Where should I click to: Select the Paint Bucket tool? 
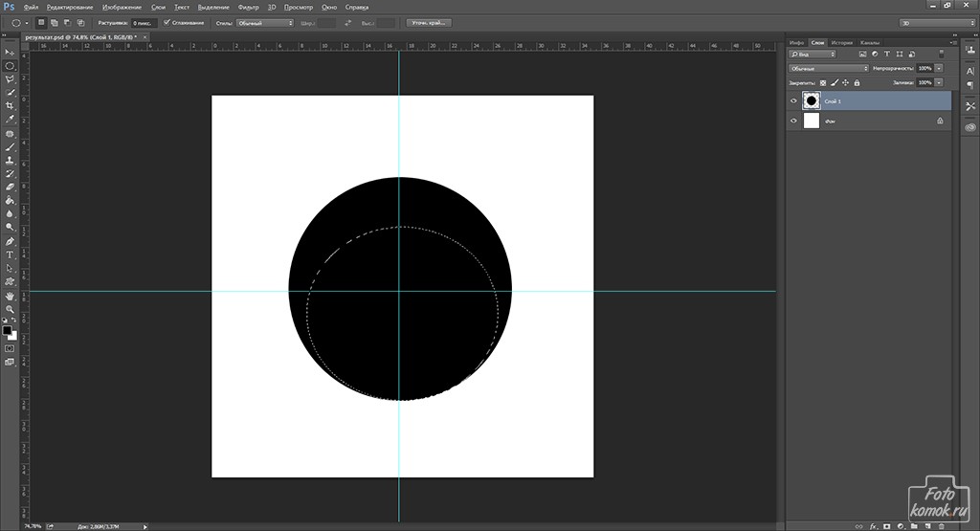tap(10, 201)
